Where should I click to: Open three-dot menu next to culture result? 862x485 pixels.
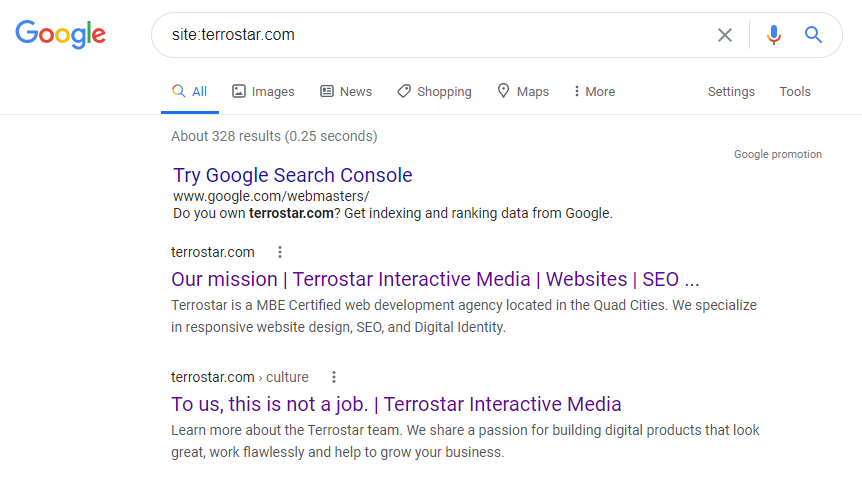click(x=334, y=377)
